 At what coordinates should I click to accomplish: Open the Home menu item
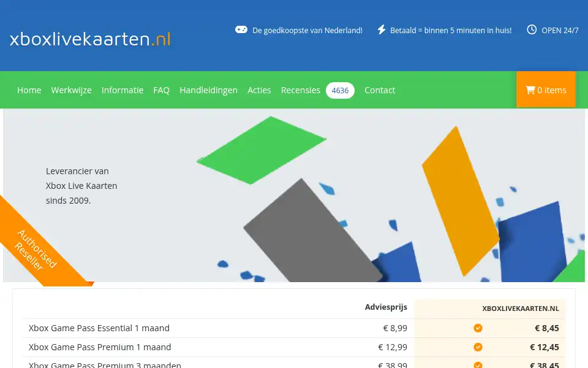(29, 90)
